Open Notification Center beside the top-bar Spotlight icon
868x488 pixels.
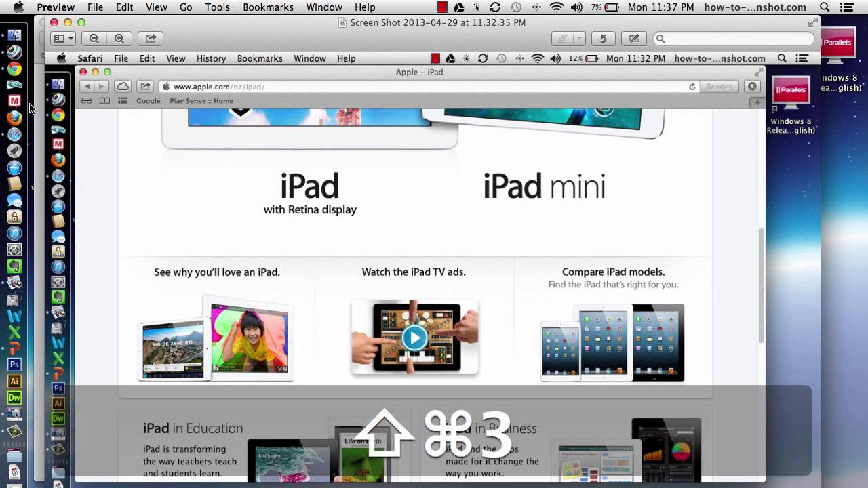pos(848,7)
